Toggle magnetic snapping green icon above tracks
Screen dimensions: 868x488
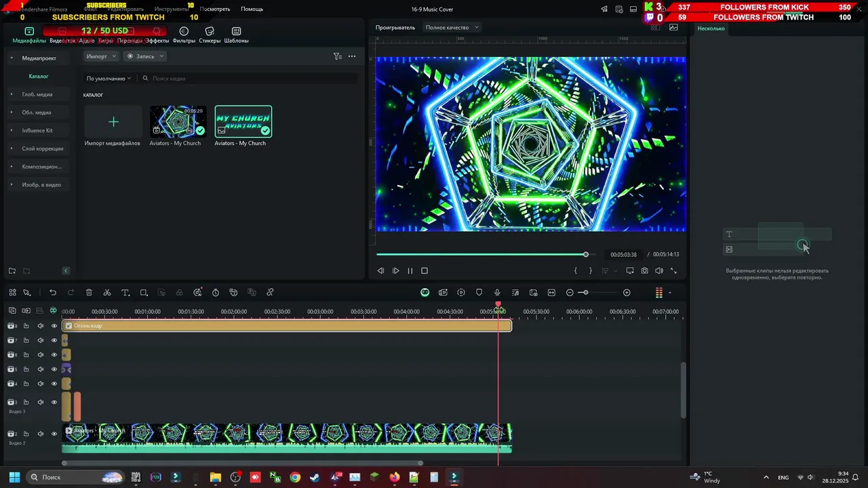tap(53, 310)
